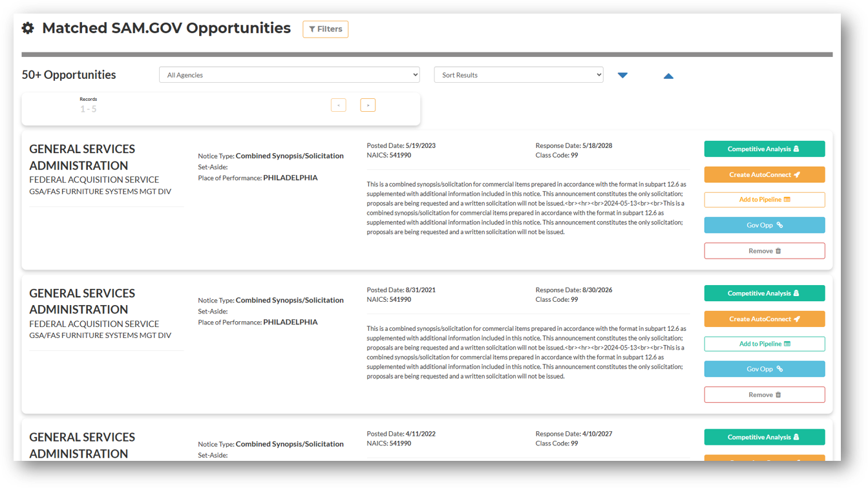Open Competitive Analysis for the 8/31/2021 opportunity
This screenshot has width=868, height=488.
pos(765,293)
